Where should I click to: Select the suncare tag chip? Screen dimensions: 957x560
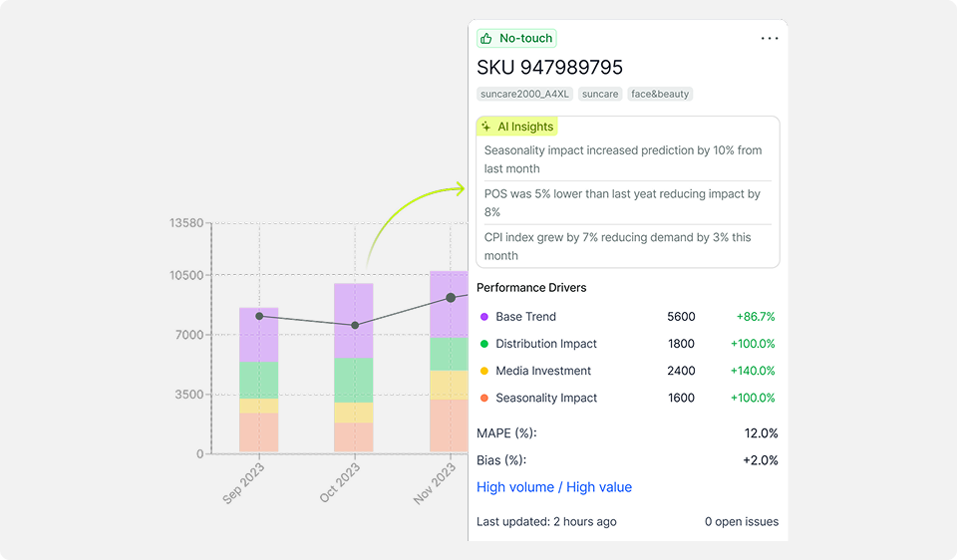(x=599, y=94)
